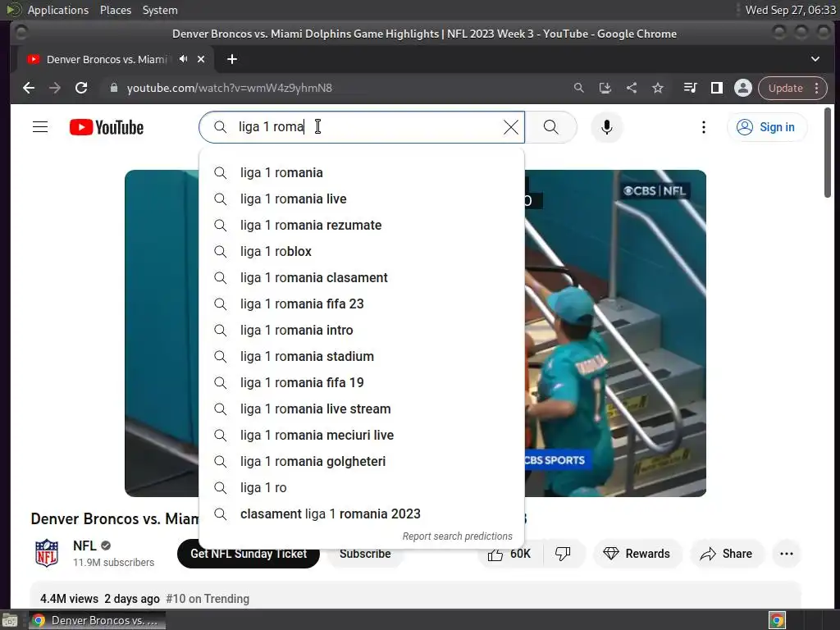The height and width of the screenshot is (630, 840).
Task: Share the video
Action: [727, 554]
